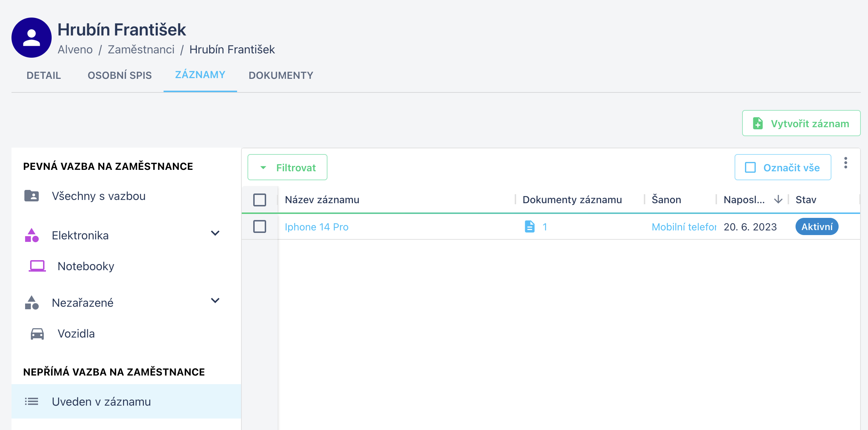Viewport: 868px width, 430px height.
Task: Click the user avatar profile icon
Action: (32, 38)
